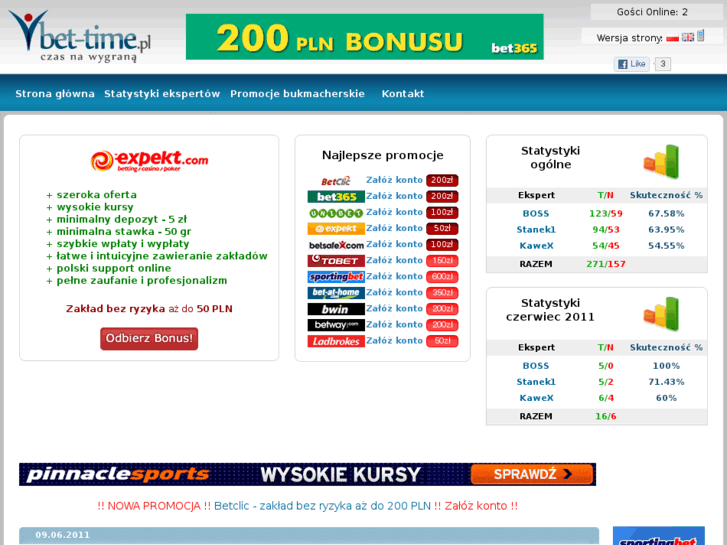Click the bet-time.pl site logo
This screenshot has height=545, width=727.
pyautogui.click(x=80, y=36)
